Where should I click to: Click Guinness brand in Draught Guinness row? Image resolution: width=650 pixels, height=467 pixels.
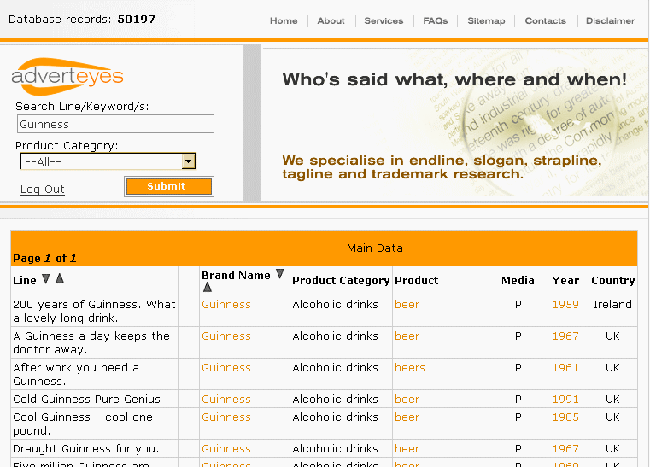pyautogui.click(x=226, y=449)
